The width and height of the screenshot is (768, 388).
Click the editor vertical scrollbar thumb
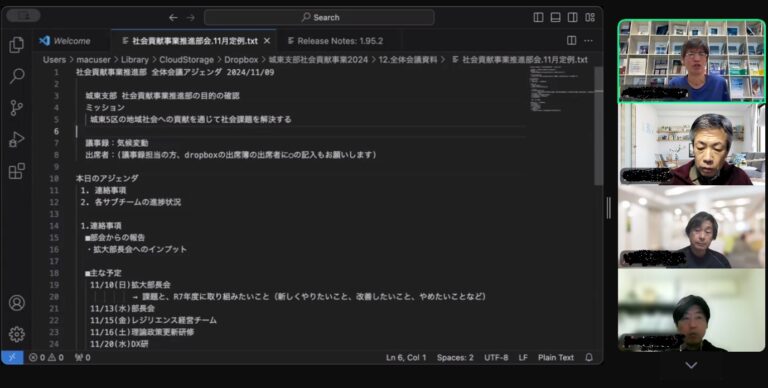tap(599, 126)
